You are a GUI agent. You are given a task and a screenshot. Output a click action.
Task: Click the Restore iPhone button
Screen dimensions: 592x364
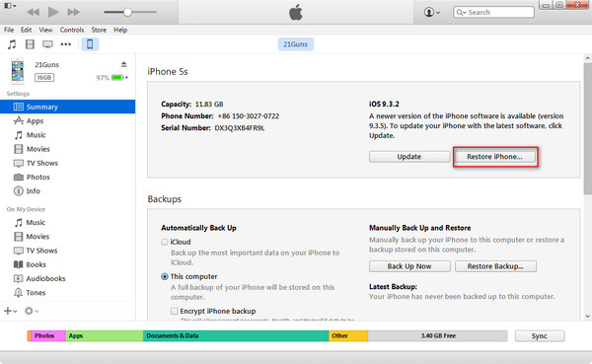pyautogui.click(x=494, y=157)
